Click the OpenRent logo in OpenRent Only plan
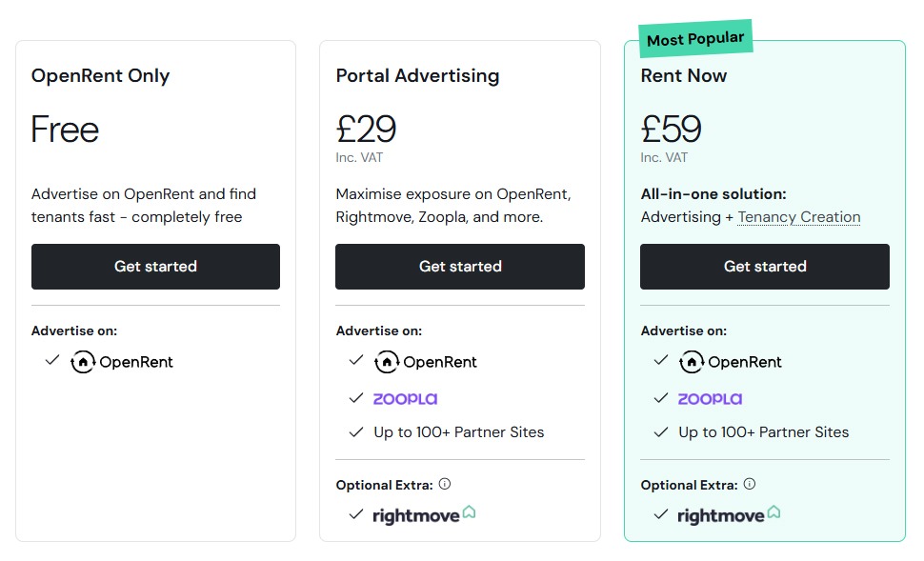Viewport: 924px width, 561px height. 122,362
